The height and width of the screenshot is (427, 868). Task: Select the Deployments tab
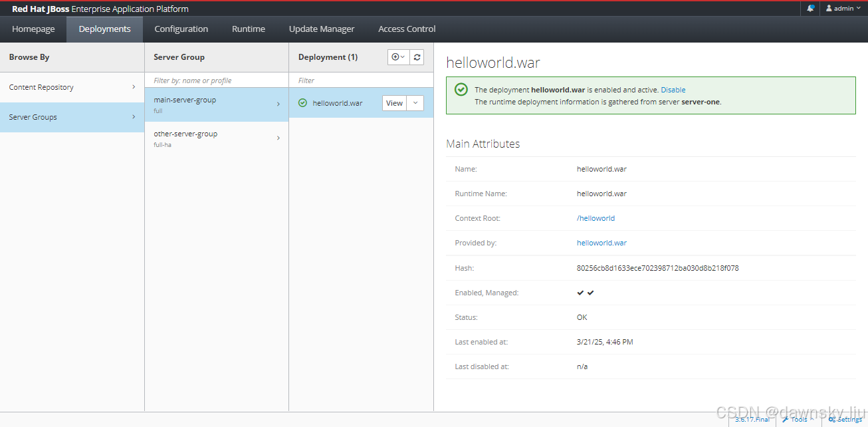tap(104, 29)
